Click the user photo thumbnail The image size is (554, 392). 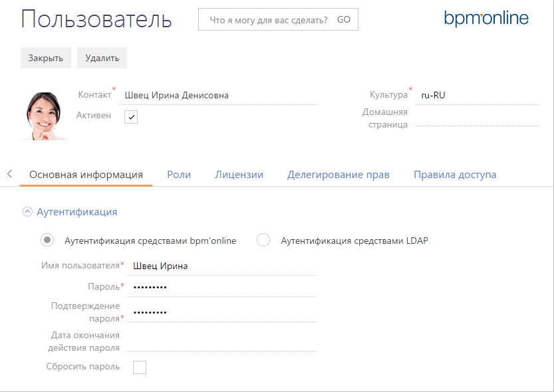44,116
